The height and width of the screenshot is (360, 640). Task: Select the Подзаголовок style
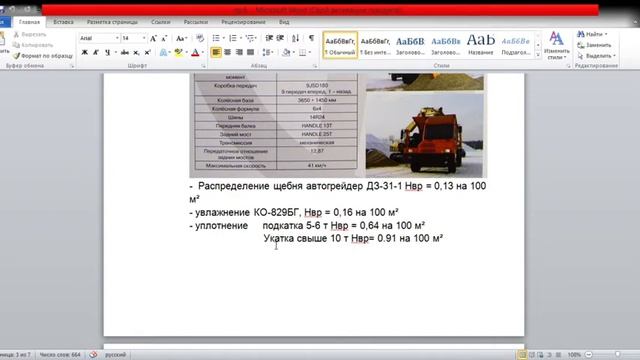[516, 45]
